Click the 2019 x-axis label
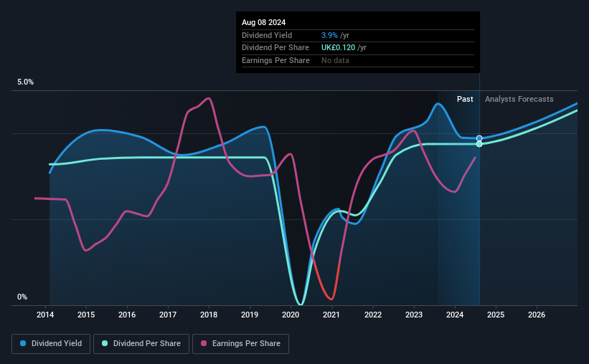Viewport: 589px width, 364px height. [250, 315]
